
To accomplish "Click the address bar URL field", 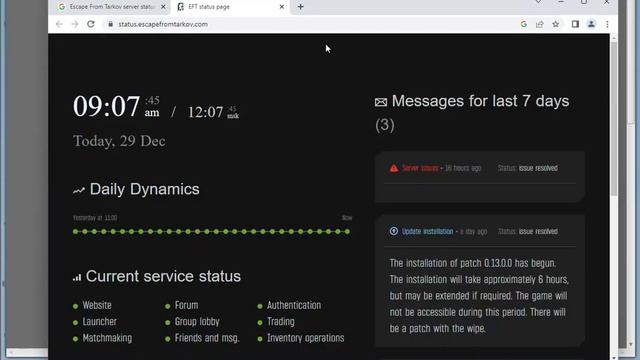I will 310,24.
